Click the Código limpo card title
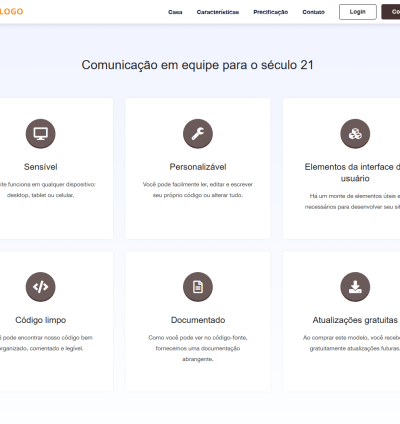The image size is (400, 424). tap(41, 320)
